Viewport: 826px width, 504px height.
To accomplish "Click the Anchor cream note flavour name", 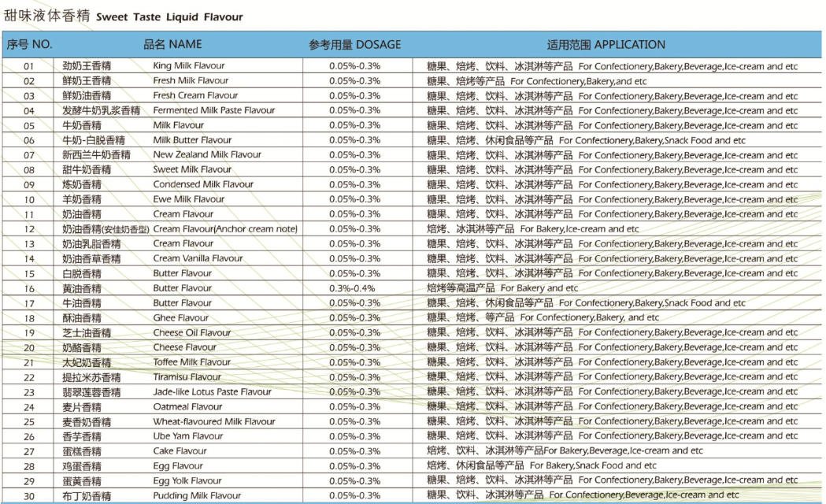I will [225, 229].
